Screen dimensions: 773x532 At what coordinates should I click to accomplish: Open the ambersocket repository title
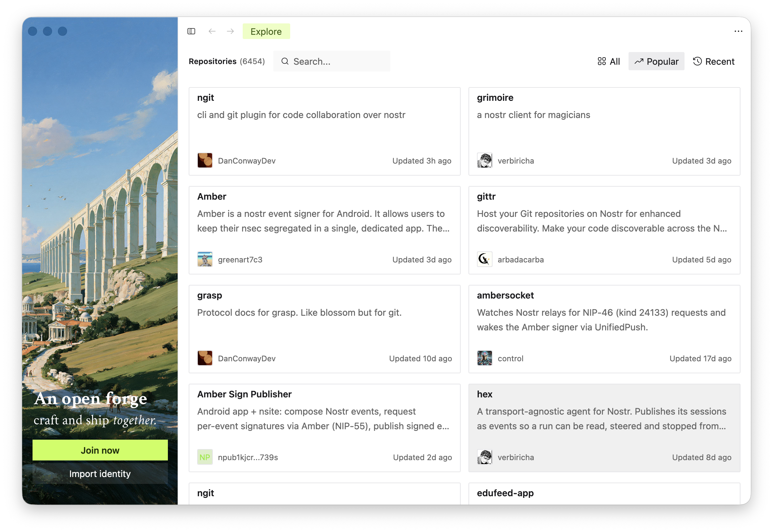(x=505, y=295)
